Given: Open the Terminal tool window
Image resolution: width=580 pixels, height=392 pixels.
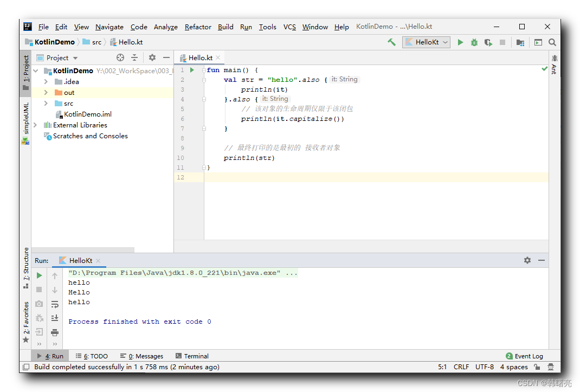Looking at the screenshot, I should 192,356.
